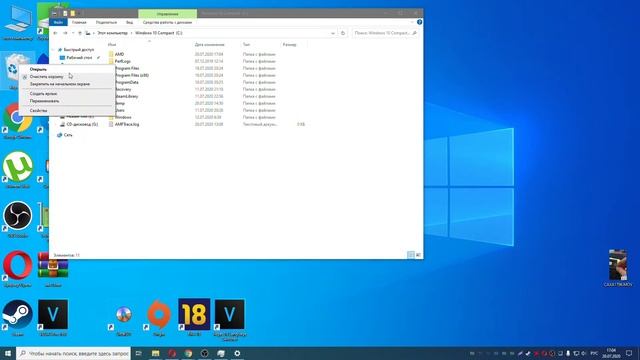Screen dimensions: 640x360
Task: Select WinRAR desktop shortcut
Action: 53,268
